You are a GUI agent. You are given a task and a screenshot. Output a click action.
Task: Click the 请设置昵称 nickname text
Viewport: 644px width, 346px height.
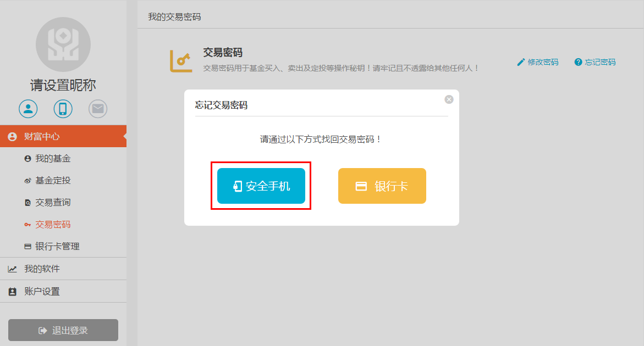coord(63,85)
